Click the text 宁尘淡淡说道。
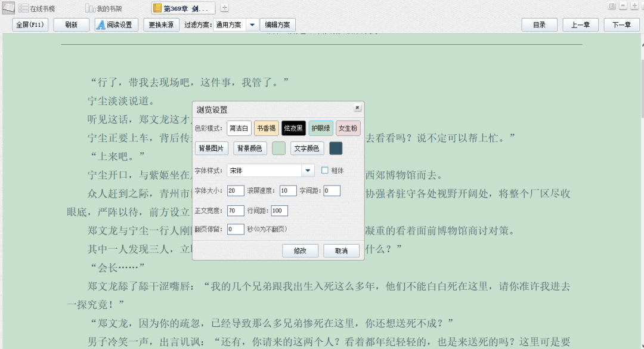Image resolution: width=644 pixels, height=349 pixels. (x=121, y=101)
